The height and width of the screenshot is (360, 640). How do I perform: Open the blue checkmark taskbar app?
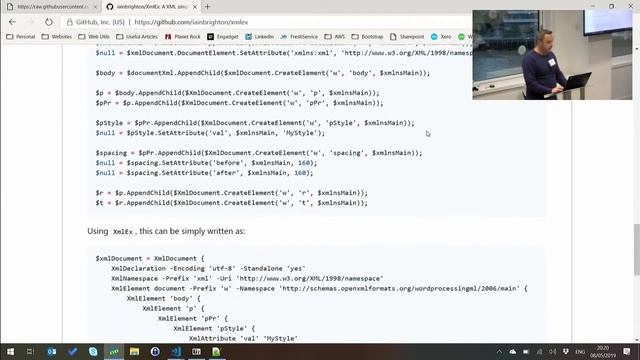click(73, 351)
